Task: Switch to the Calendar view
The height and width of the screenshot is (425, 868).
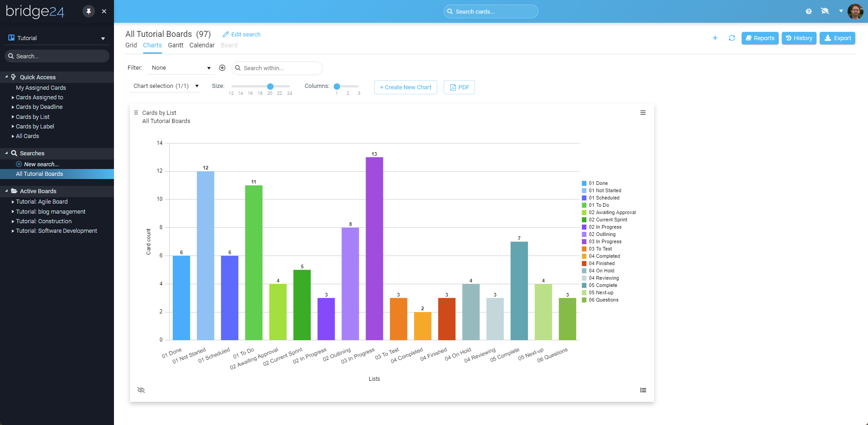Action: pyautogui.click(x=201, y=45)
